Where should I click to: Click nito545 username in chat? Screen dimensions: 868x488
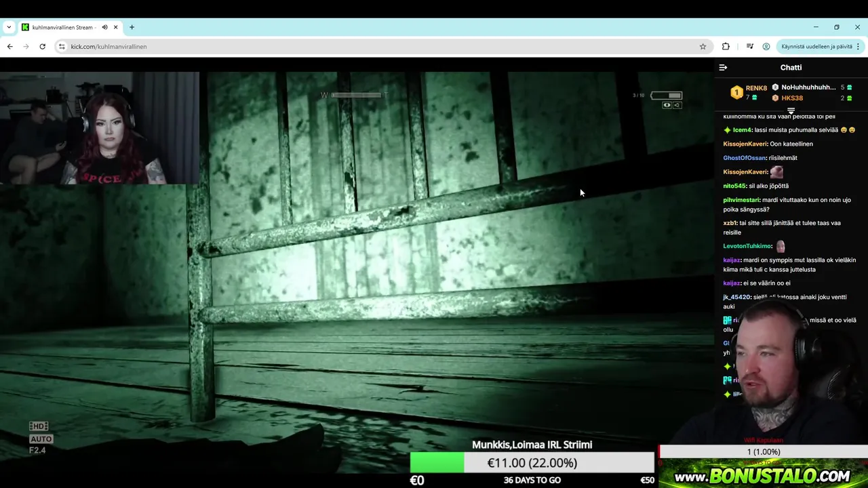point(734,186)
